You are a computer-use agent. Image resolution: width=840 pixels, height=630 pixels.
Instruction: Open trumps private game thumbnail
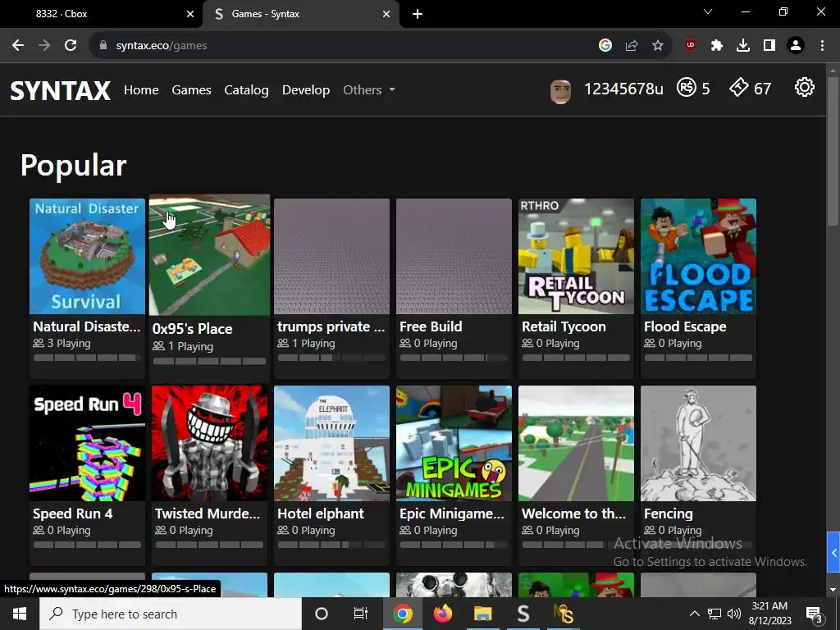click(x=331, y=256)
